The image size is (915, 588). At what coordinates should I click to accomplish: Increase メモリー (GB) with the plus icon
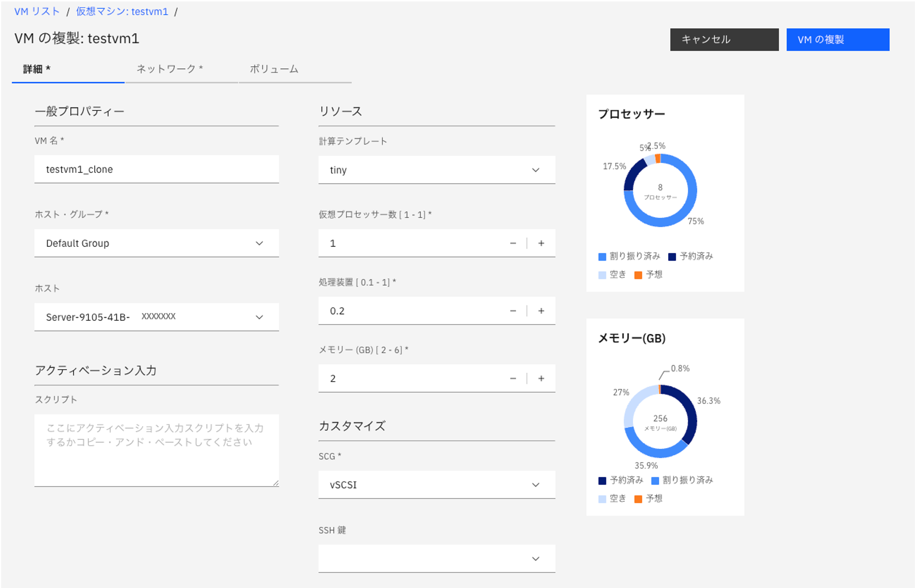point(541,379)
